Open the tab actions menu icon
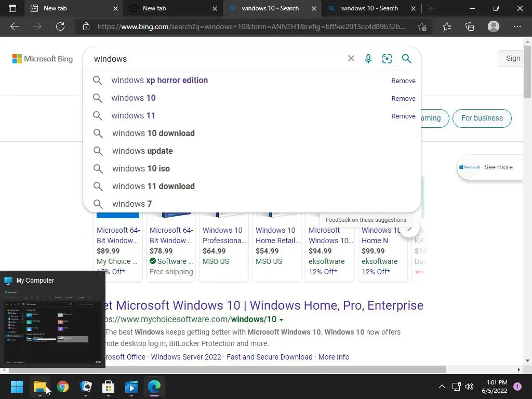Screen dimensions: 532x399 point(12,8)
